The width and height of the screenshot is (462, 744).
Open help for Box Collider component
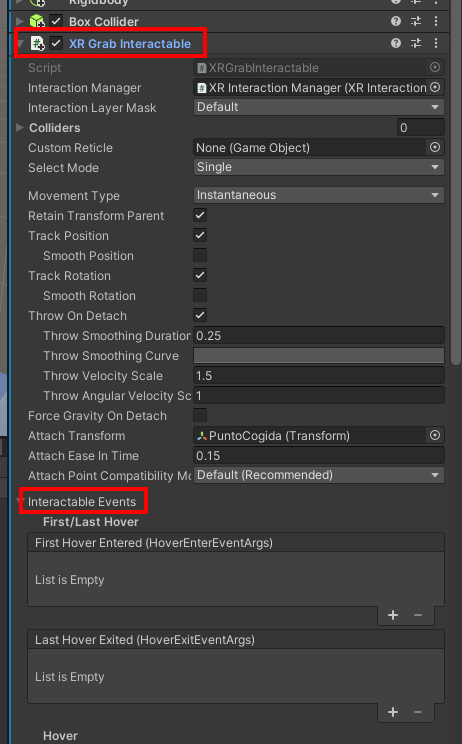tap(396, 21)
